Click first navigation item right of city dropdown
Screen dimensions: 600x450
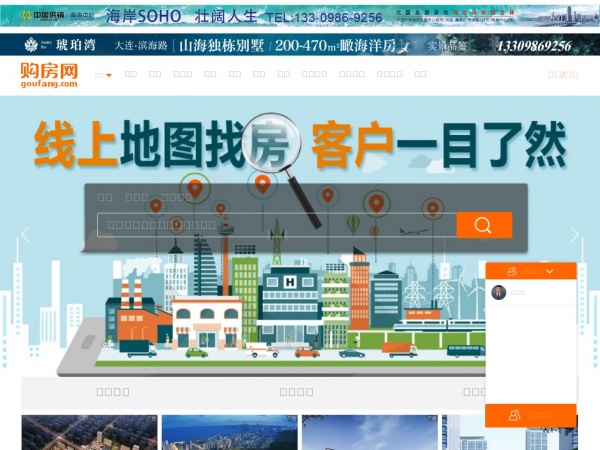[x=131, y=74]
